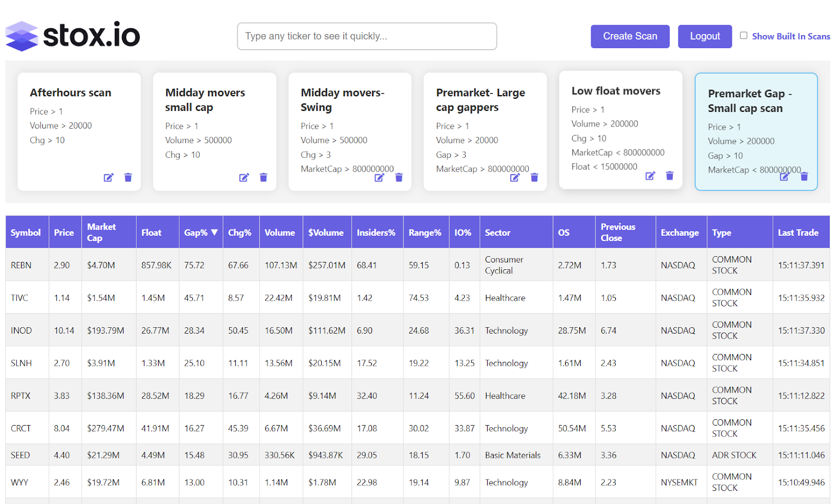
Task: Delete the Premarket Gap - Small cap scan
Action: coord(805,177)
